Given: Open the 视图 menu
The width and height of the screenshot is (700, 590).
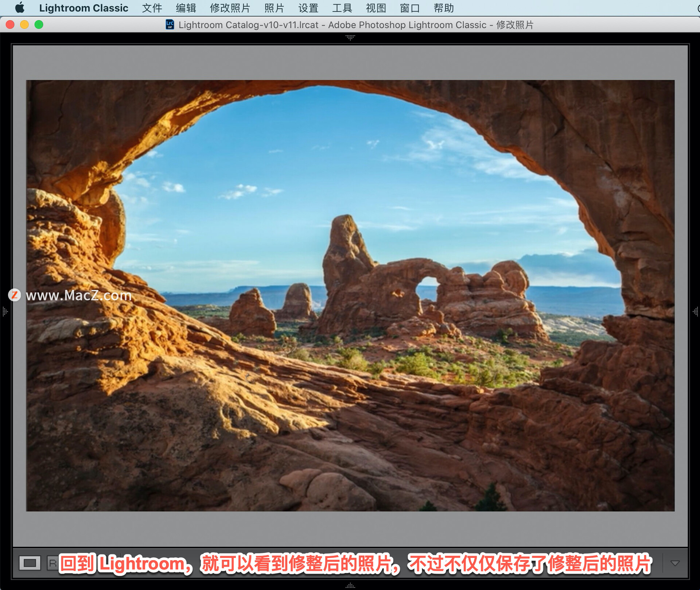Looking at the screenshot, I should point(376,8).
